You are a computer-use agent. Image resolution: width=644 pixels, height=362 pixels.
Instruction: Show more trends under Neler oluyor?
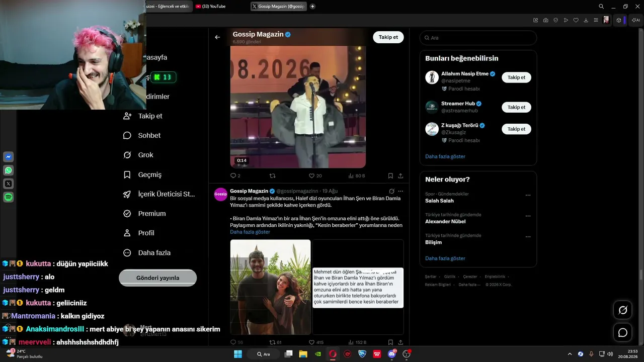pyautogui.click(x=445, y=258)
